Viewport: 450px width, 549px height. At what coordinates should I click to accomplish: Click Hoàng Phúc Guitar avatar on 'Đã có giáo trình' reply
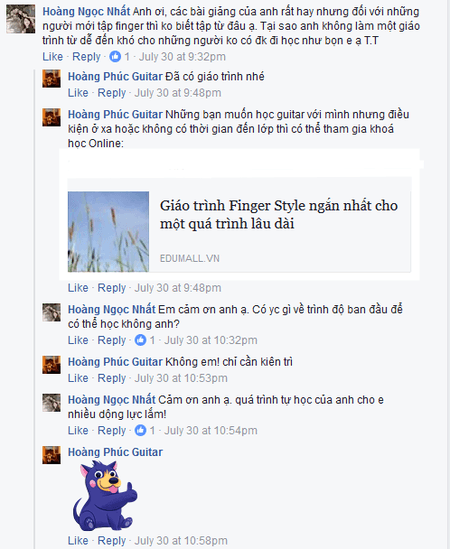click(51, 78)
